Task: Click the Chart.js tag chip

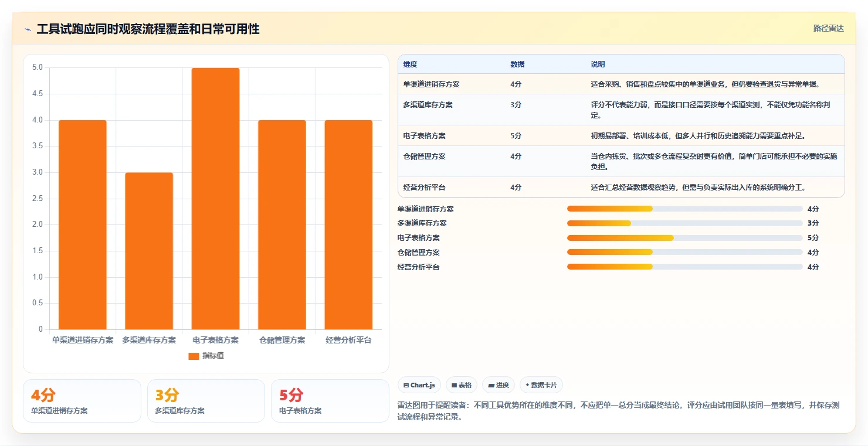Action: [x=419, y=385]
